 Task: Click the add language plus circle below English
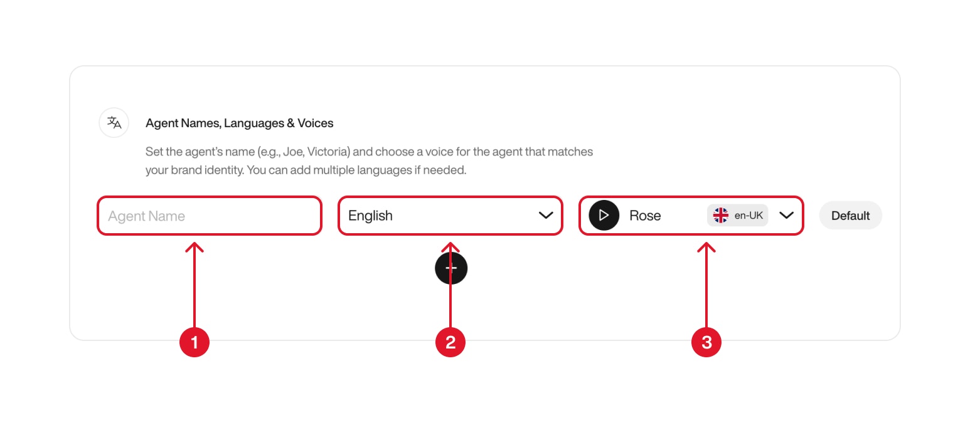pyautogui.click(x=450, y=268)
